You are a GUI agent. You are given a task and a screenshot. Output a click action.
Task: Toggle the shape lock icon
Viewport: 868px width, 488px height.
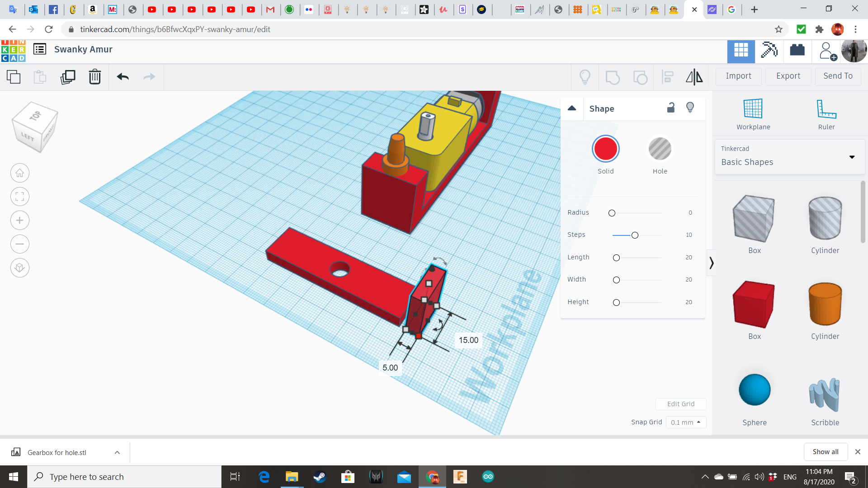click(x=671, y=108)
